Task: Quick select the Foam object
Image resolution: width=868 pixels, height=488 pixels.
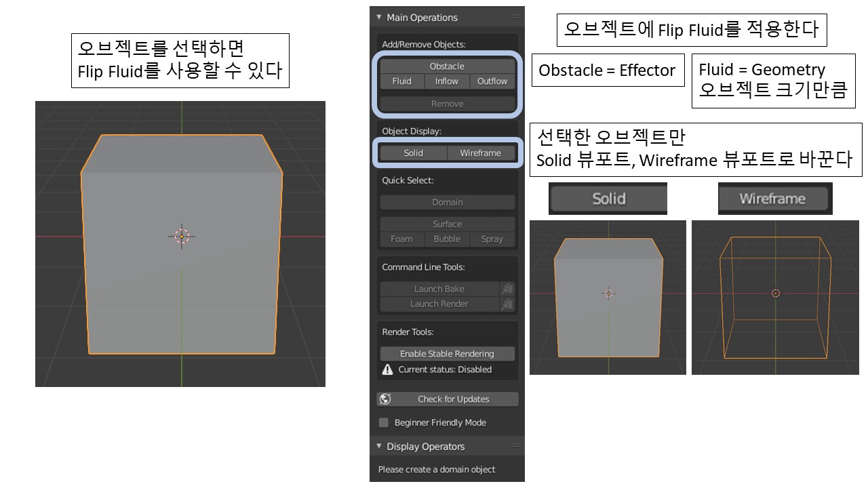Action: (x=401, y=239)
